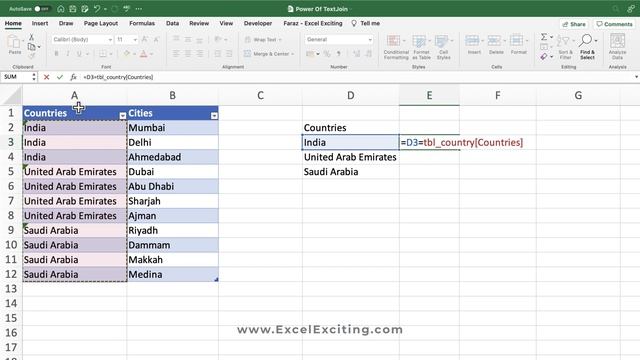
Task: Click the AutoSum sigma icon
Action: pyautogui.click(x=544, y=37)
